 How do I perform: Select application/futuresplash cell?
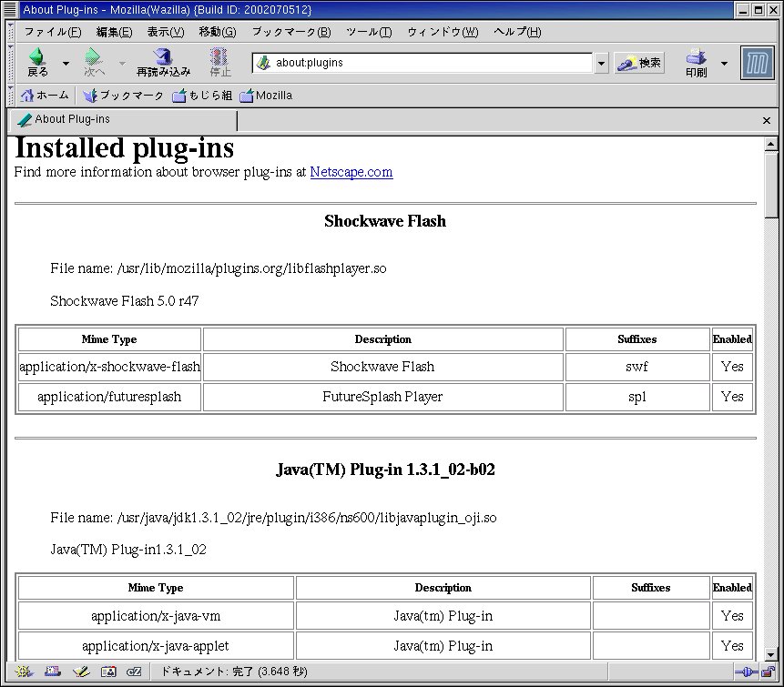pos(109,398)
